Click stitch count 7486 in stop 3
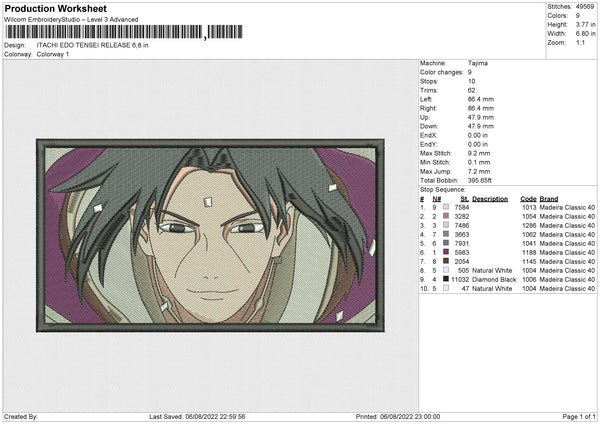The height and width of the screenshot is (424, 600). (x=462, y=225)
